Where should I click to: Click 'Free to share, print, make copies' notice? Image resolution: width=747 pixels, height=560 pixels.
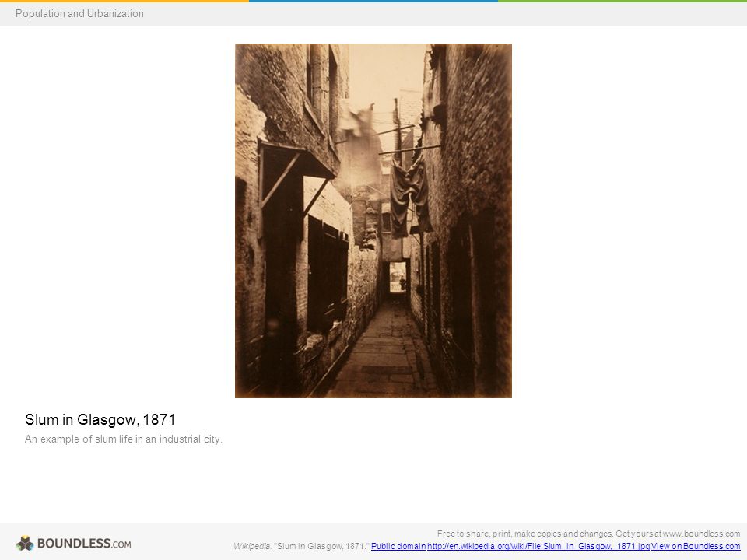coord(588,534)
